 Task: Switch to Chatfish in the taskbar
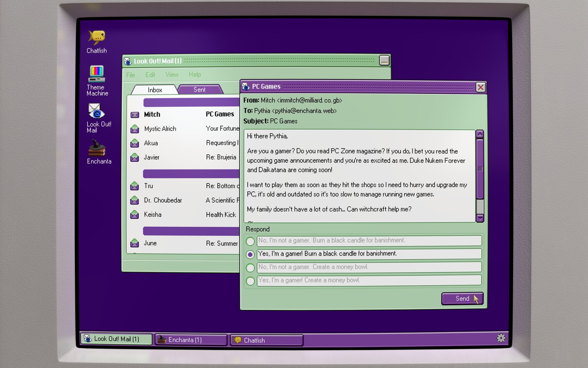pyautogui.click(x=267, y=340)
